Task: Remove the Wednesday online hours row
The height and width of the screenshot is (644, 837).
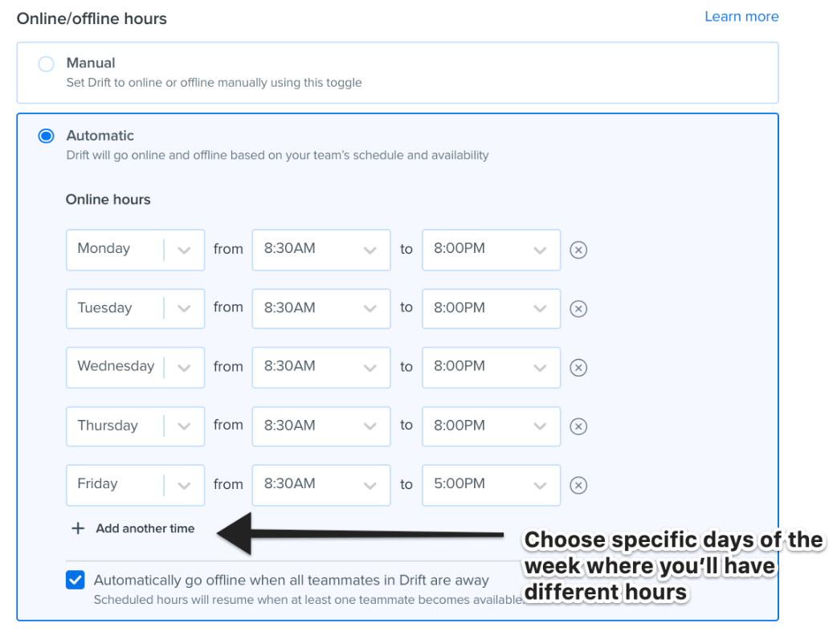Action: pos(578,367)
